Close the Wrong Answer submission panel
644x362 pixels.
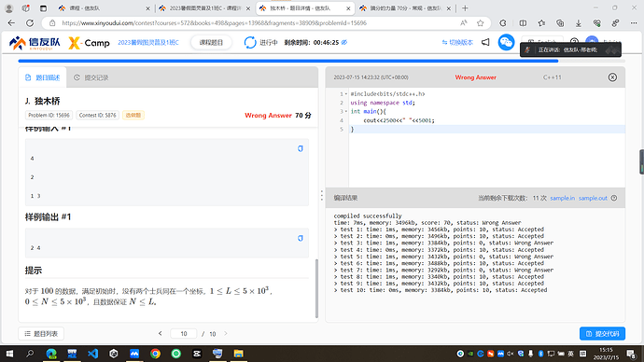click(612, 77)
